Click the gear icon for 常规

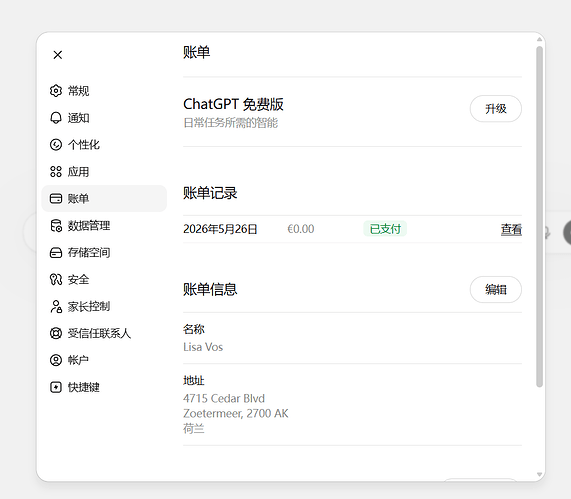[56, 91]
